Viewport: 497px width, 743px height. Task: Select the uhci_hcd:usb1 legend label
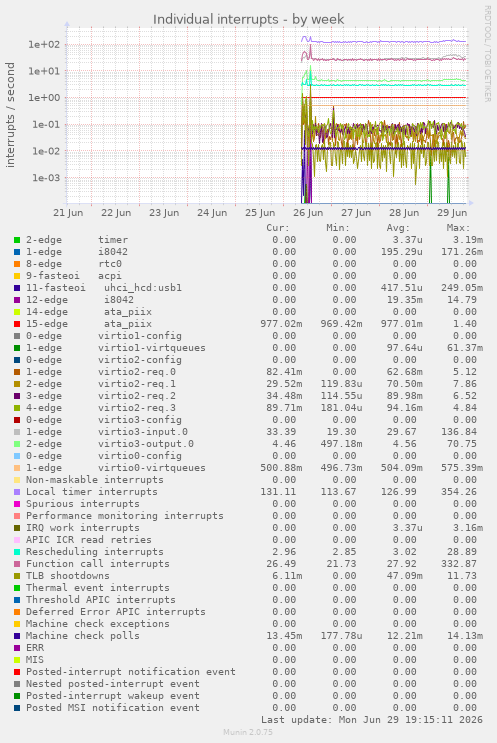[143, 288]
